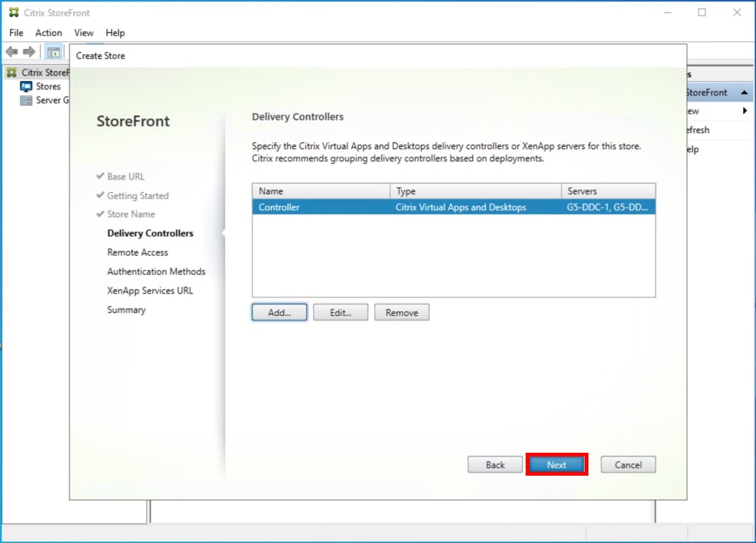Viewport: 756px width, 543px height.
Task: Close the Citrix StoreFront window
Action: point(737,12)
